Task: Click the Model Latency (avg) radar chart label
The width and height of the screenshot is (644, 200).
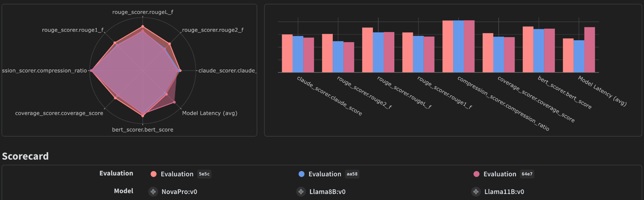Action: [209, 113]
